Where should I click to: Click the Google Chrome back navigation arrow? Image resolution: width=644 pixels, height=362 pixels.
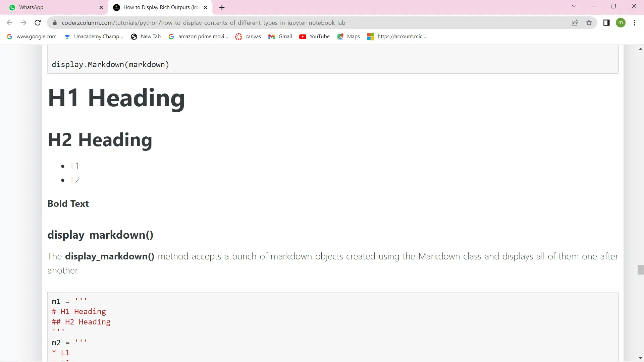[10, 23]
